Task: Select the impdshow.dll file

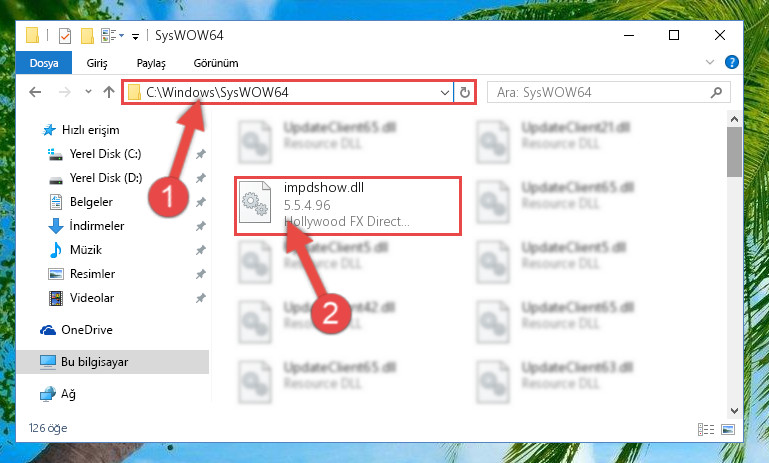Action: click(x=347, y=206)
